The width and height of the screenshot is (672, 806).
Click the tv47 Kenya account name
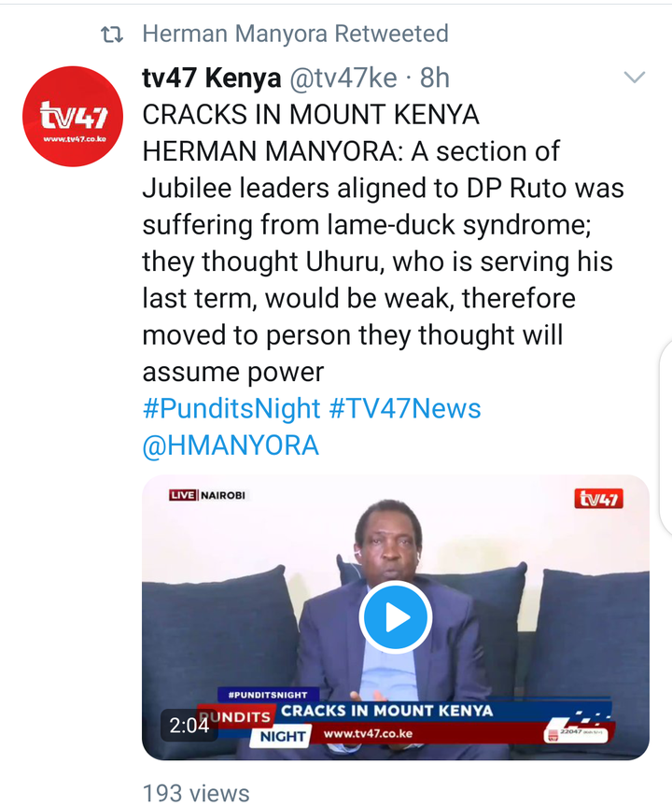click(x=212, y=78)
